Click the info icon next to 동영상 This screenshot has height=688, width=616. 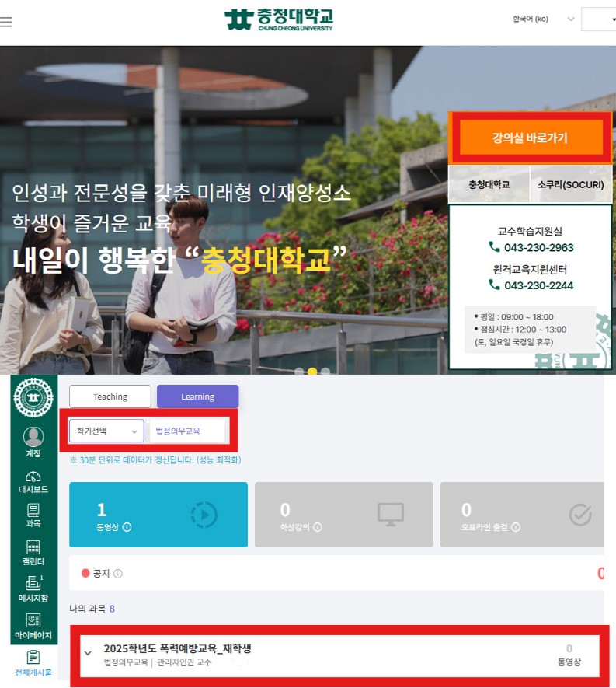coord(127,527)
